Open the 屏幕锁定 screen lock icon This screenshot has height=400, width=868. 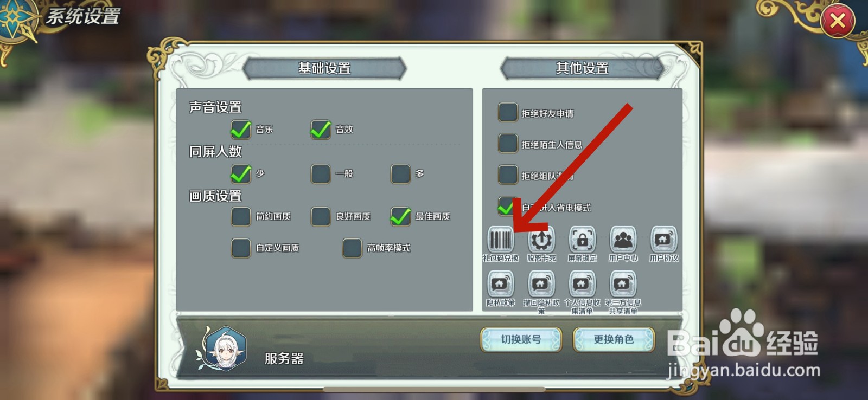pyautogui.click(x=582, y=240)
